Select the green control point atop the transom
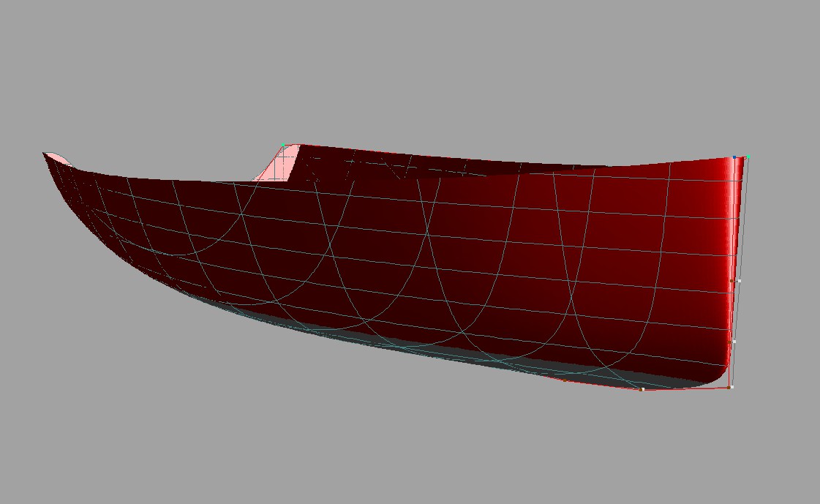 [283, 145]
